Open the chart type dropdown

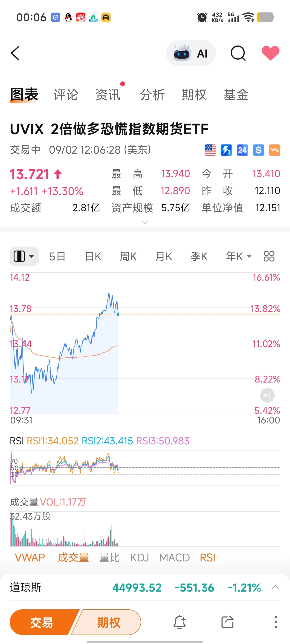pos(24,256)
